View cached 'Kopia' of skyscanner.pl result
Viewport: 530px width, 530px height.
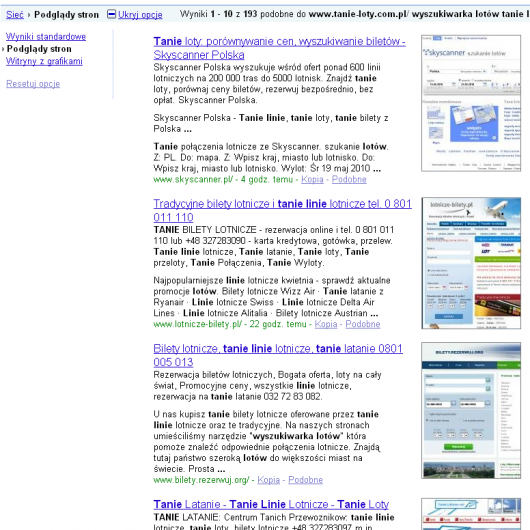coord(312,179)
